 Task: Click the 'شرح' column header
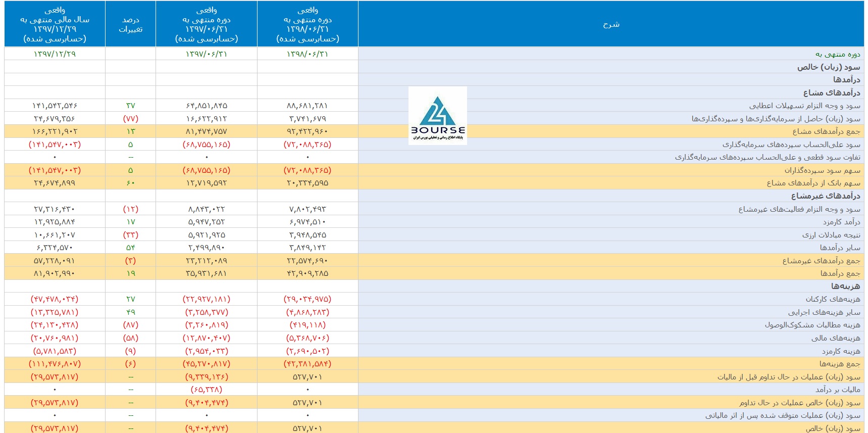tap(611, 24)
